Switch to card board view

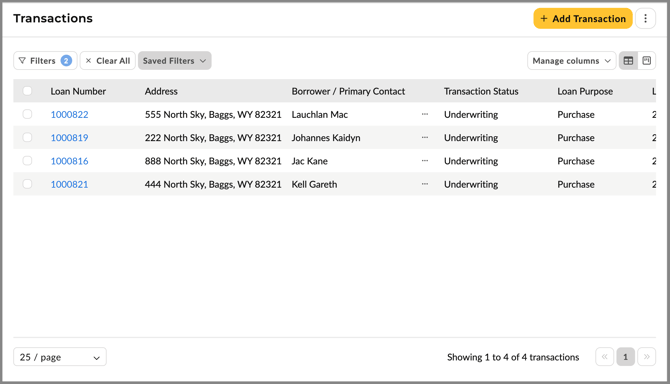click(x=646, y=61)
